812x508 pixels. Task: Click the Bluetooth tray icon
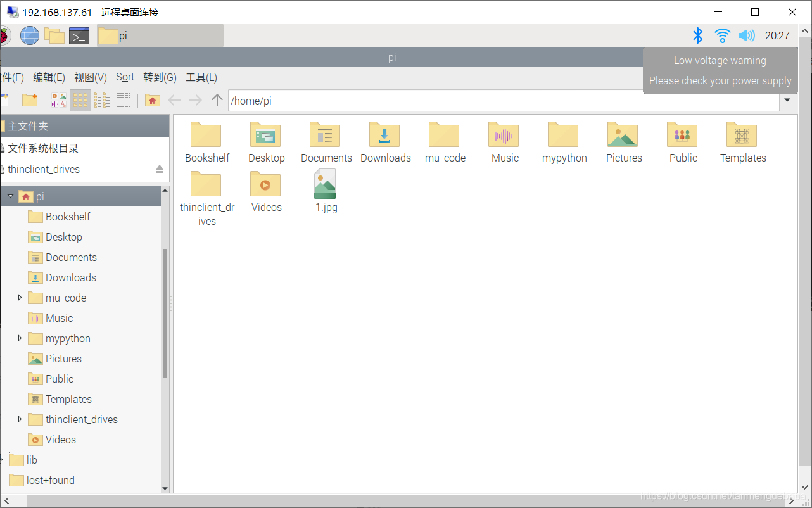pos(697,35)
